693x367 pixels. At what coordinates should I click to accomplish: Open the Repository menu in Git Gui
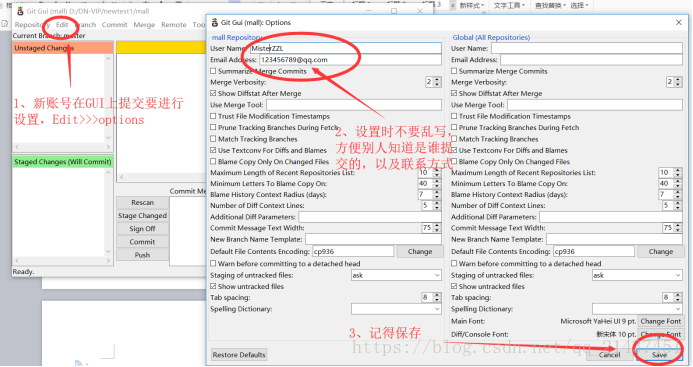coord(32,25)
